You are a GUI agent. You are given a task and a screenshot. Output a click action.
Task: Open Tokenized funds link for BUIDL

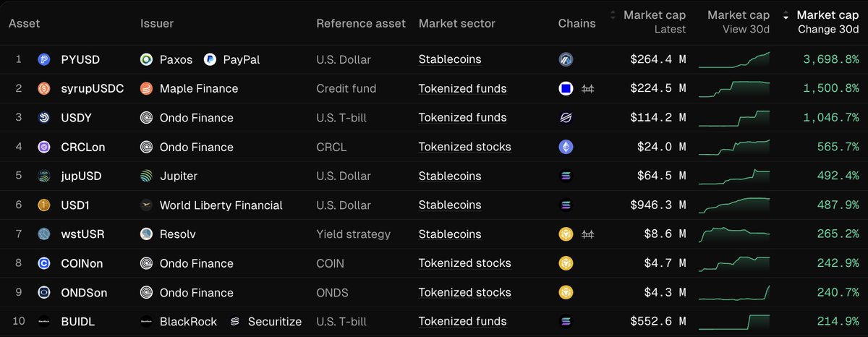(x=462, y=321)
